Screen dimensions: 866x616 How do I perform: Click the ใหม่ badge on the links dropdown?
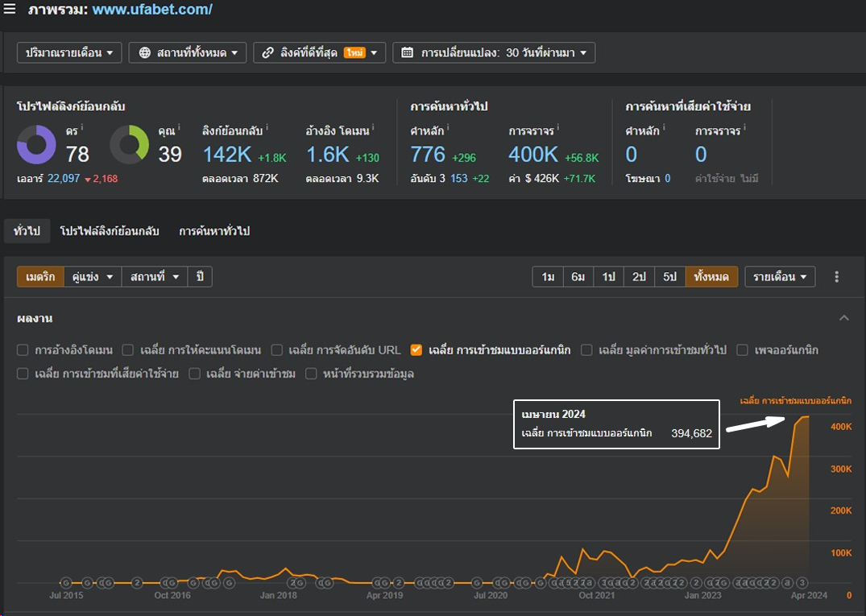pos(354,52)
